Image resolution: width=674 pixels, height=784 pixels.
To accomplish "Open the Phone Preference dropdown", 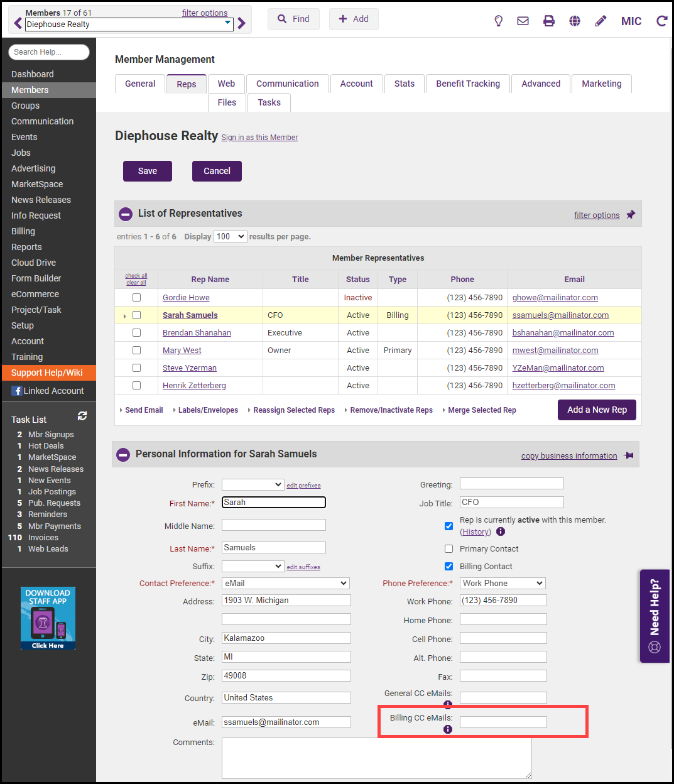I will [x=503, y=584].
